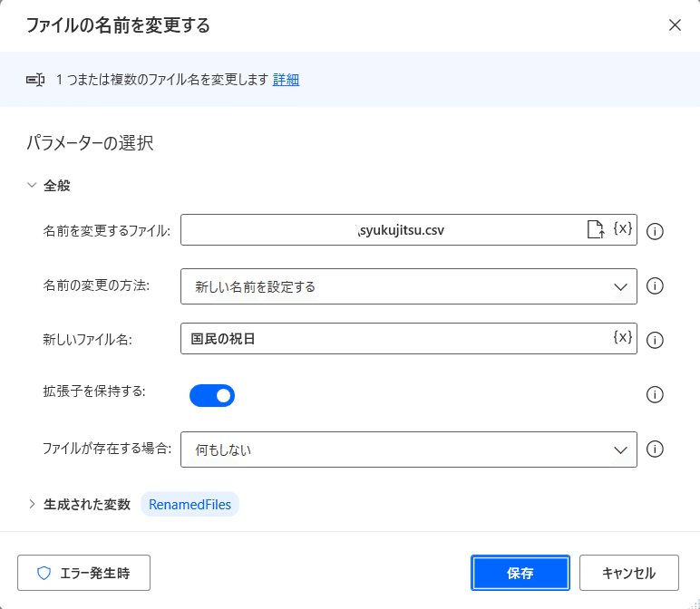This screenshot has height=609, width=700.
Task: Click the file picker icon in file field
Action: click(596, 229)
